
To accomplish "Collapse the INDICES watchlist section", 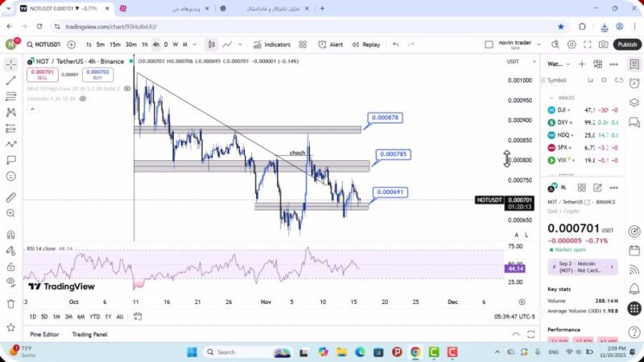I will (x=551, y=97).
